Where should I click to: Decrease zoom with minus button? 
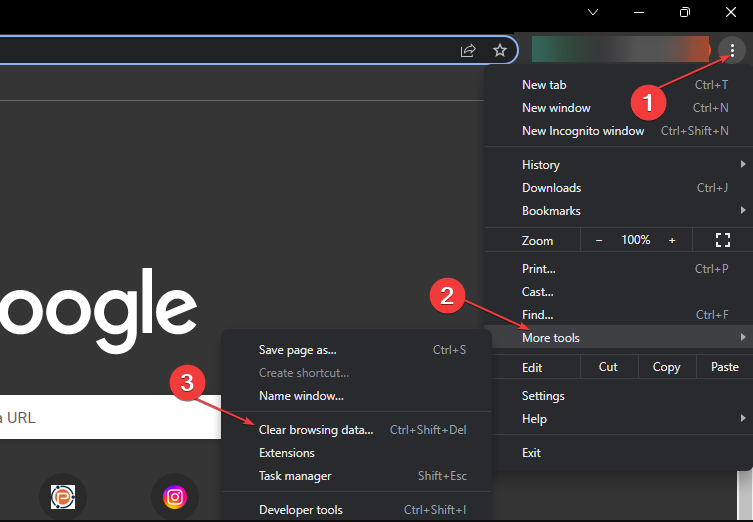pyautogui.click(x=599, y=240)
